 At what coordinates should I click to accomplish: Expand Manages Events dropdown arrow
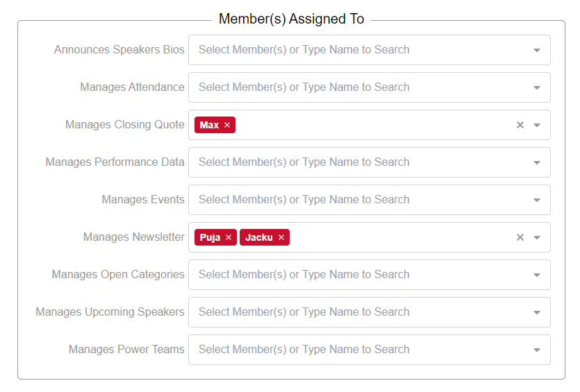pyautogui.click(x=537, y=201)
